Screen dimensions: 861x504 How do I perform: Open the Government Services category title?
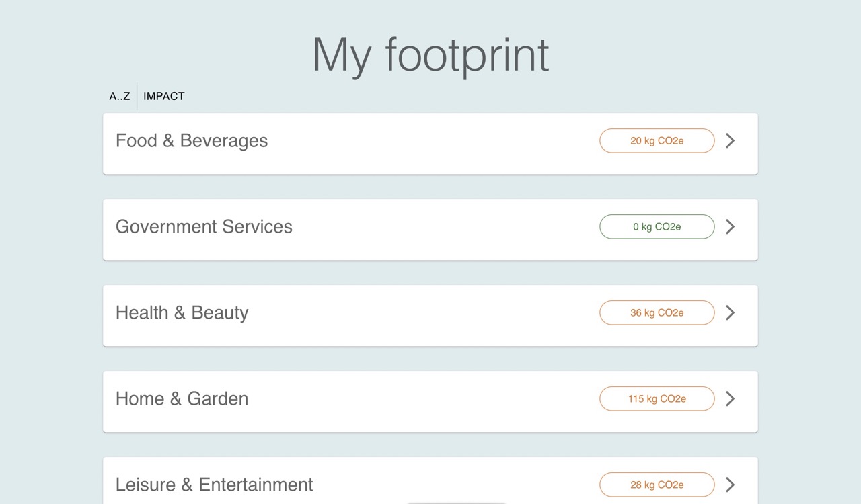pos(204,226)
